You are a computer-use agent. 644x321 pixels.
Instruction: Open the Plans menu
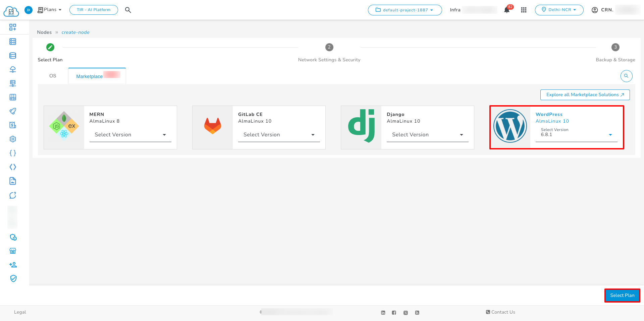(x=50, y=10)
